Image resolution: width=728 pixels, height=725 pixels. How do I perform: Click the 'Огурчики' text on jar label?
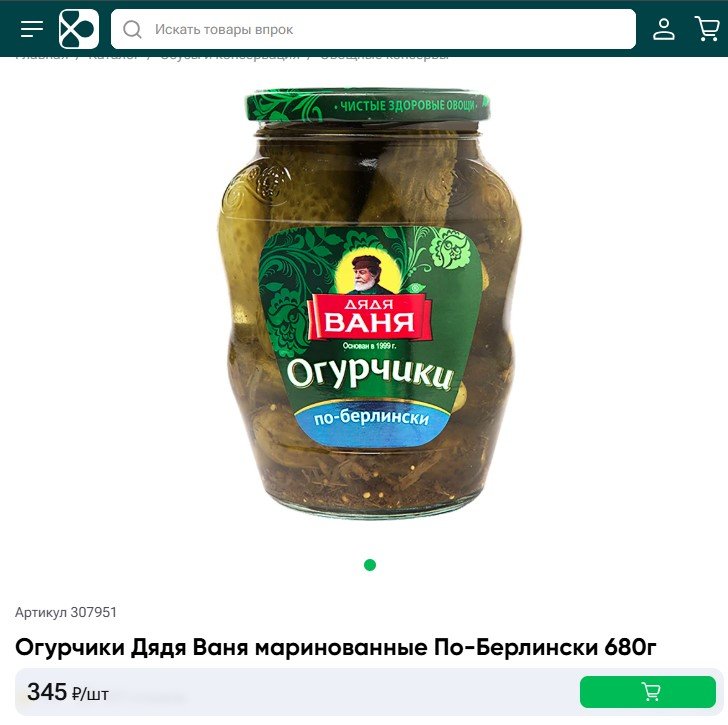[x=370, y=374]
